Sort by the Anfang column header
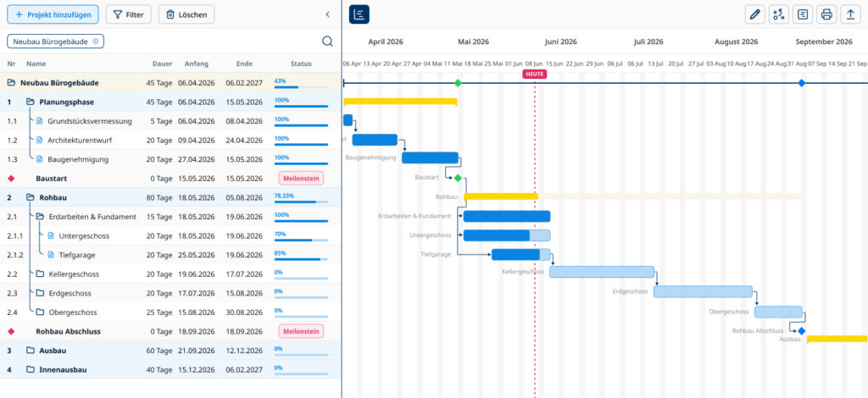The image size is (868, 398). 197,64
